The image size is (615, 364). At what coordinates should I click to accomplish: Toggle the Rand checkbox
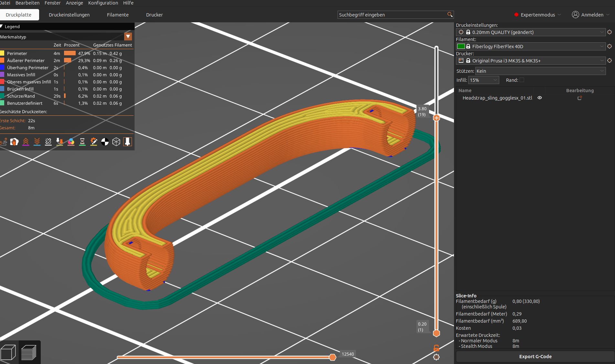(522, 80)
